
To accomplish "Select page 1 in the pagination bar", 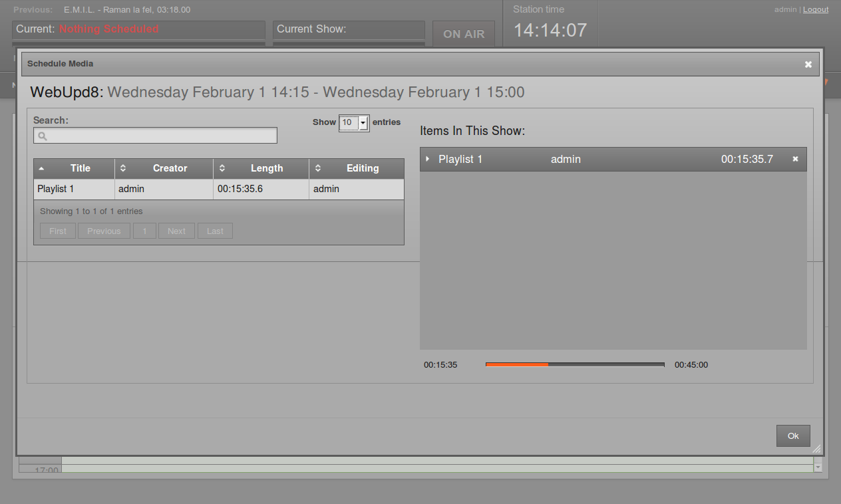I will [144, 231].
